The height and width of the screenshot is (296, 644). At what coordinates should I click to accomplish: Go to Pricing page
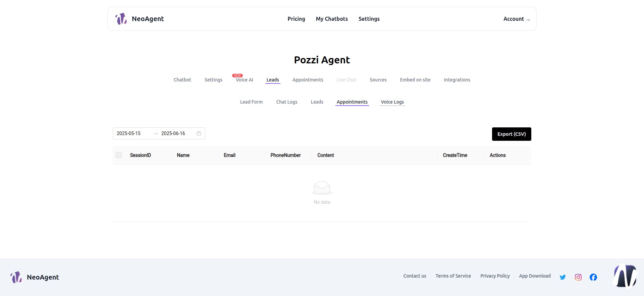point(296,19)
